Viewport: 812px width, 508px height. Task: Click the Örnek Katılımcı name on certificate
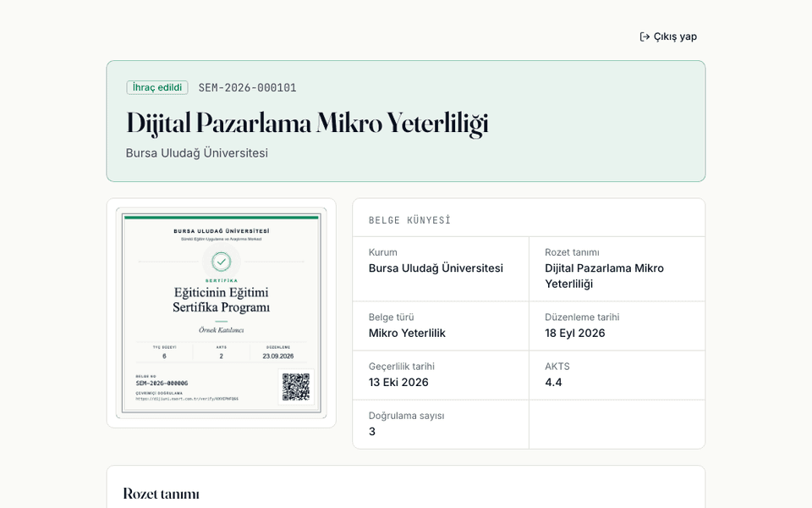coord(221,329)
